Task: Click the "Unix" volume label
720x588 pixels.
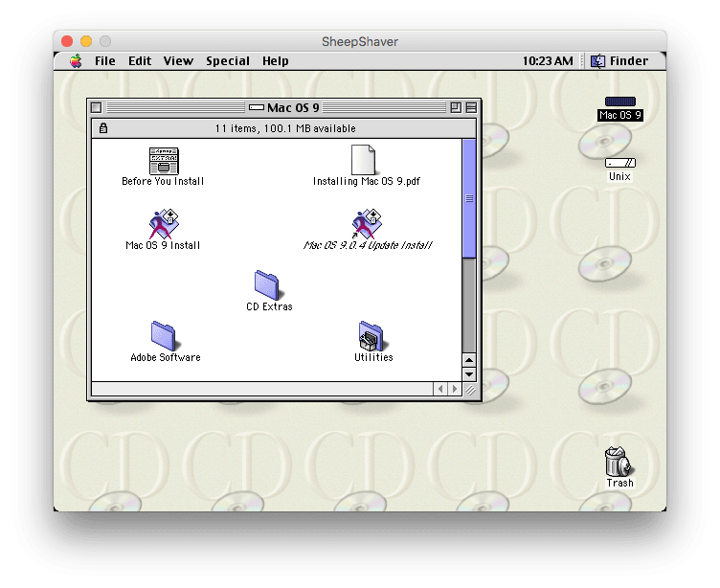Action: pos(619,176)
